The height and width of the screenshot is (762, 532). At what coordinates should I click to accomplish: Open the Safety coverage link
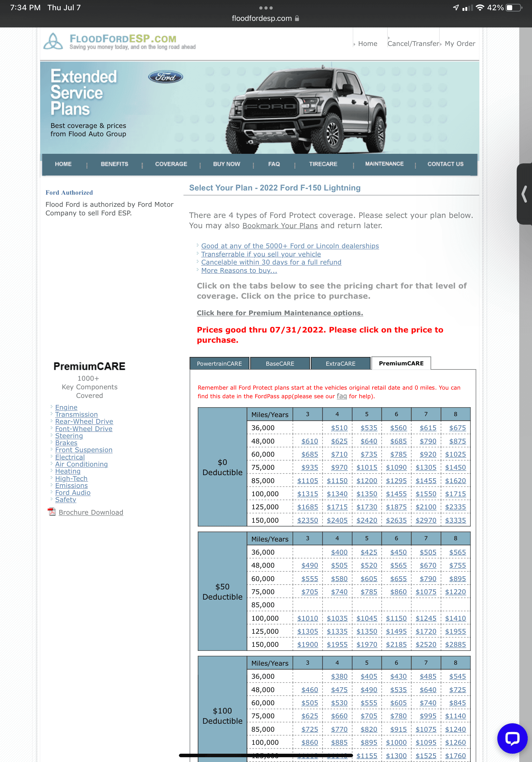coord(66,499)
